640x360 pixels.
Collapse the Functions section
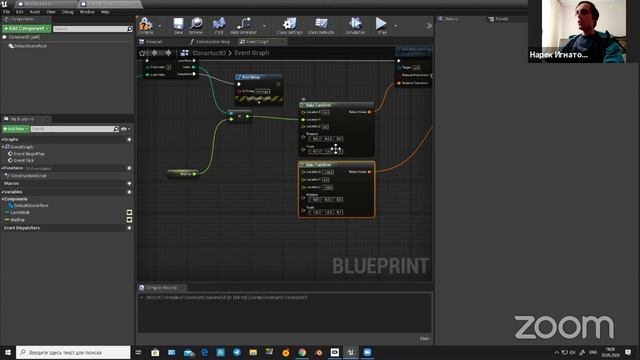coord(2,168)
